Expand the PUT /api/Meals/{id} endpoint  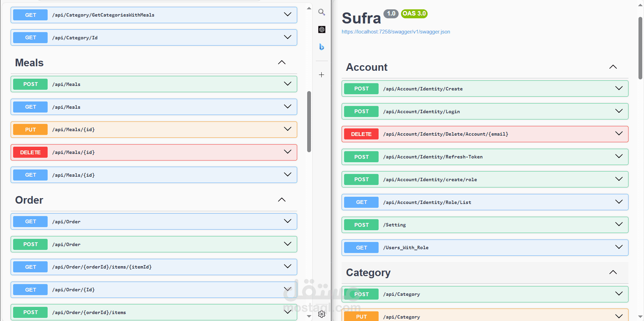point(287,129)
